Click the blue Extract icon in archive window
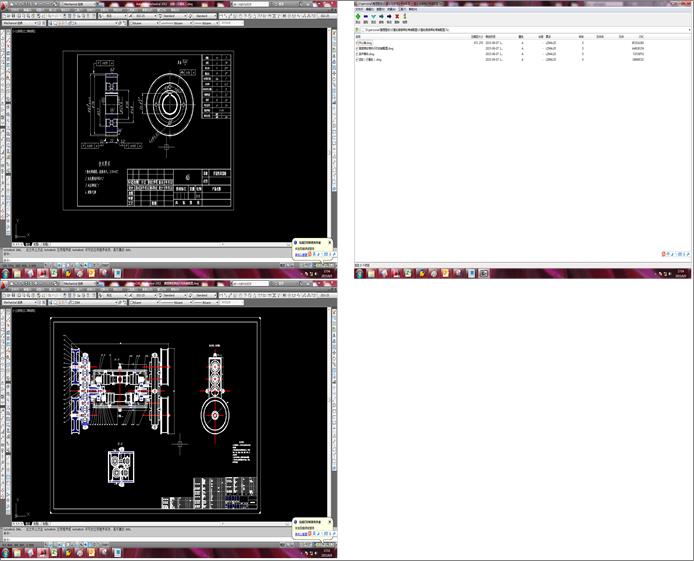694x561 pixels. click(x=366, y=16)
